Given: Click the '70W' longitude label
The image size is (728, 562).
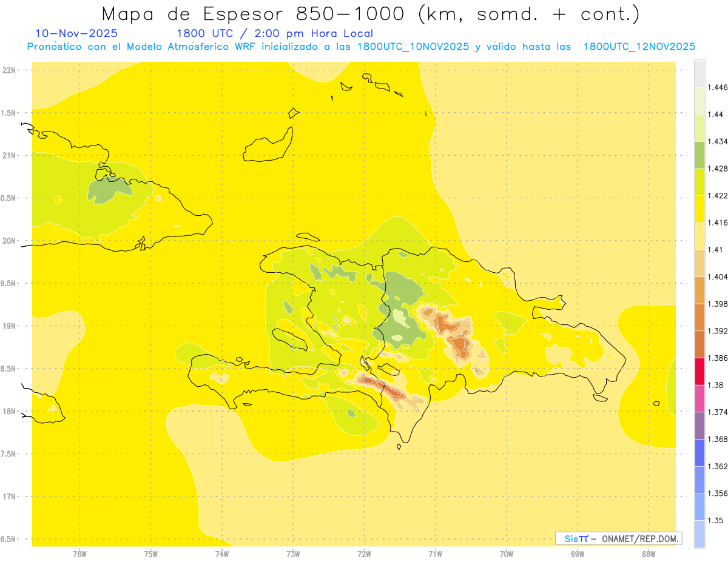Looking at the screenshot, I should (x=507, y=554).
